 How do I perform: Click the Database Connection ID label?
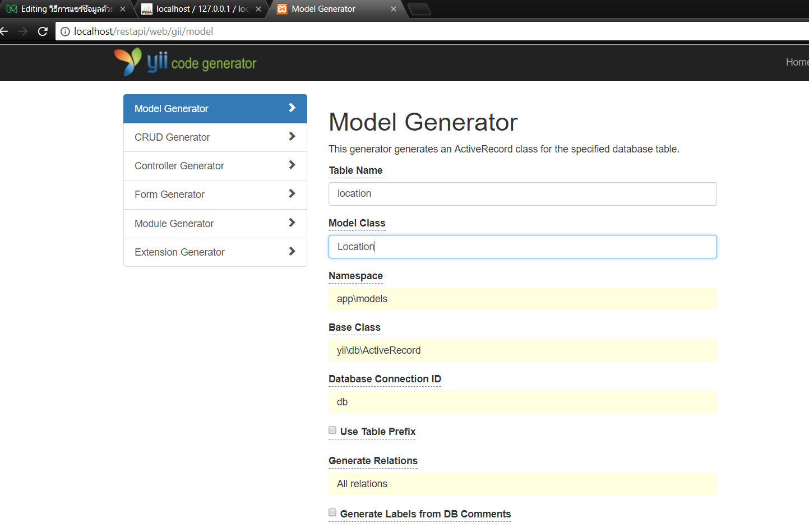pos(385,379)
